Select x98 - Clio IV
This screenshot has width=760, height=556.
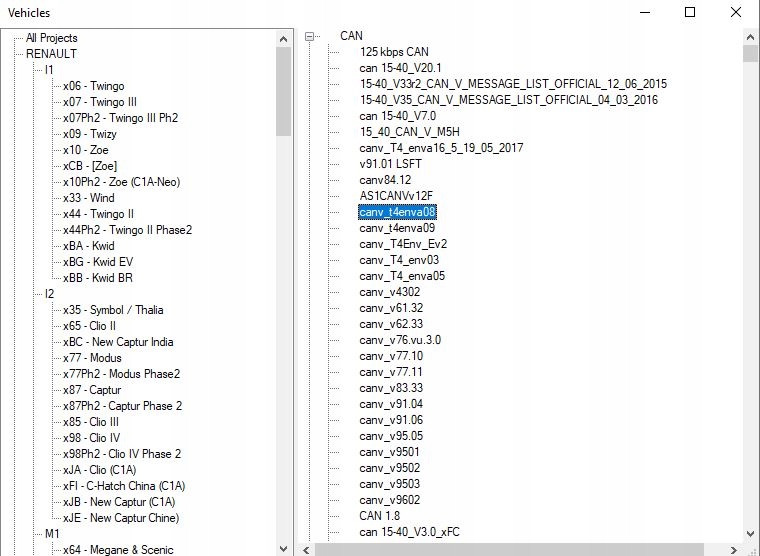pos(92,438)
